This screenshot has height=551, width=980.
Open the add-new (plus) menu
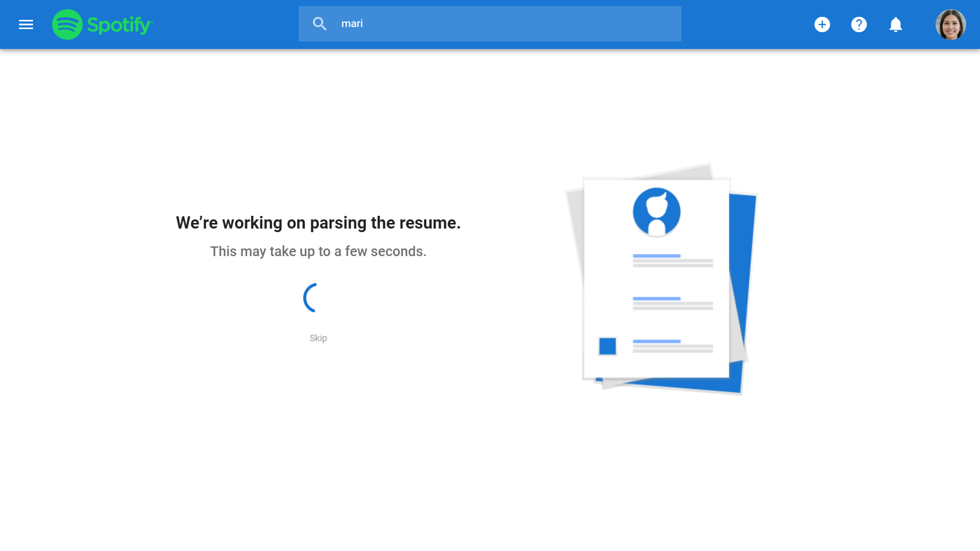tap(822, 24)
